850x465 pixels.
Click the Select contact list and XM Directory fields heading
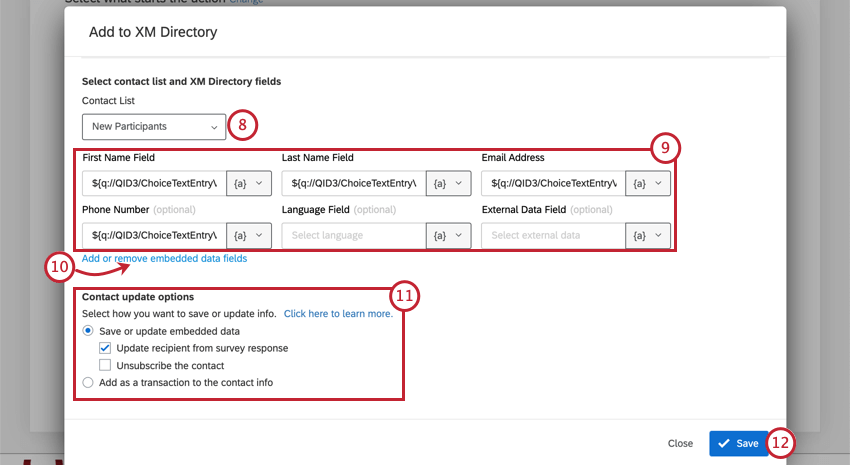pyautogui.click(x=182, y=81)
